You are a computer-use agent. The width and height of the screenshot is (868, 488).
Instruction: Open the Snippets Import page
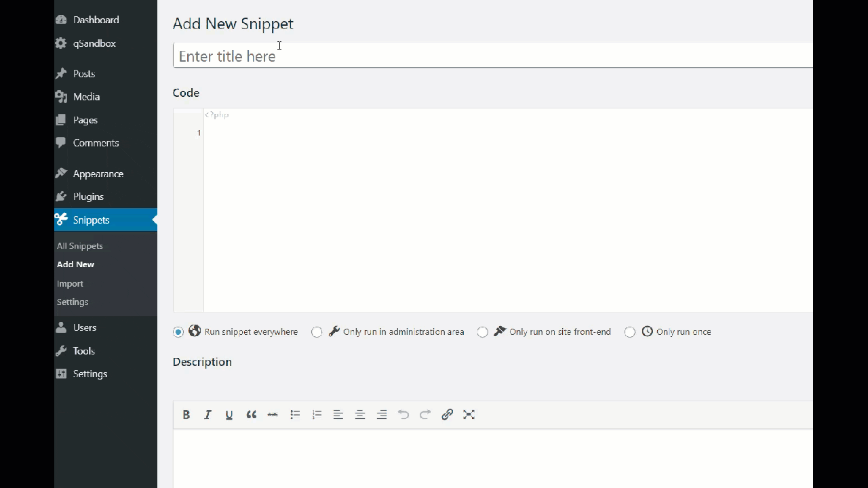70,283
